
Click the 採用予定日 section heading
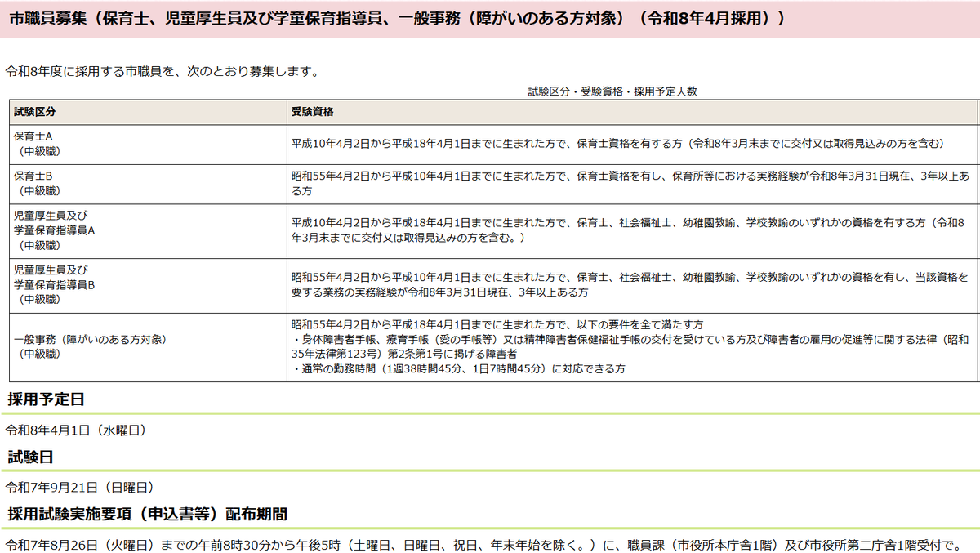(x=47, y=399)
